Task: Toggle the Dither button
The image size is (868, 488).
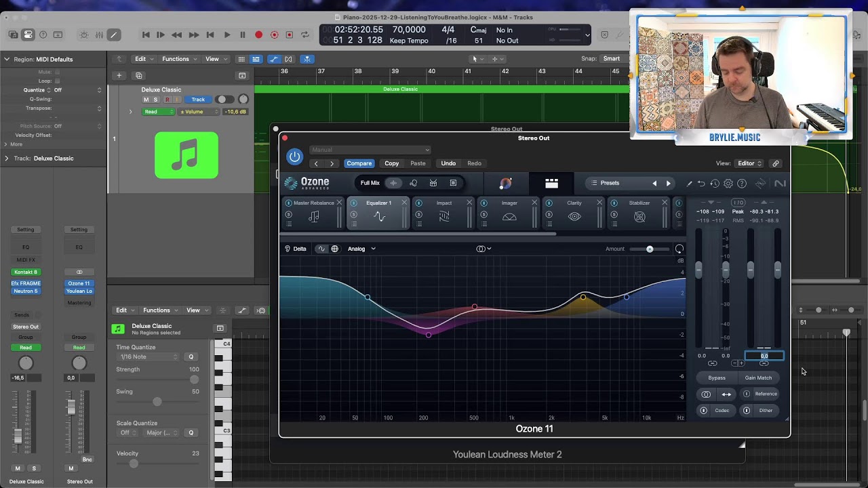Action: point(759,410)
